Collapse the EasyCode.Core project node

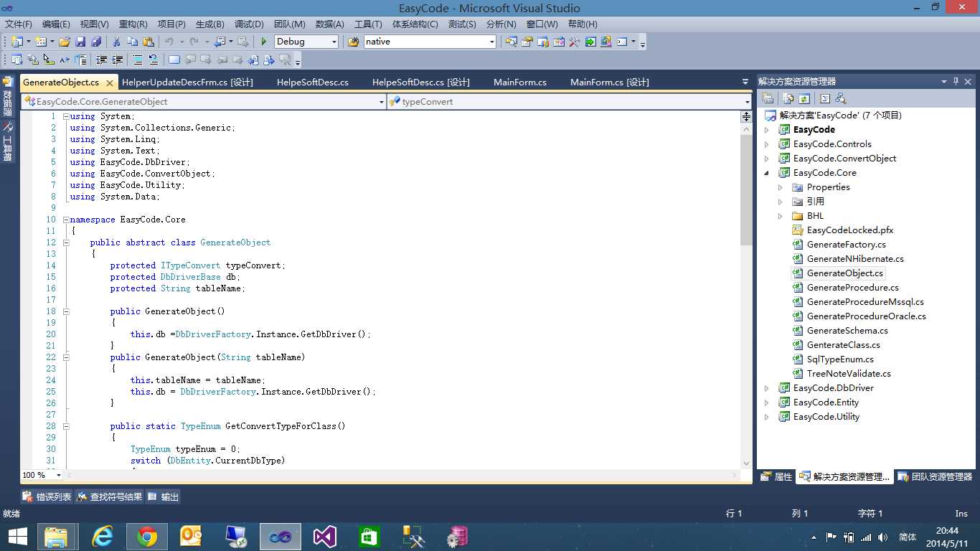pyautogui.click(x=766, y=173)
